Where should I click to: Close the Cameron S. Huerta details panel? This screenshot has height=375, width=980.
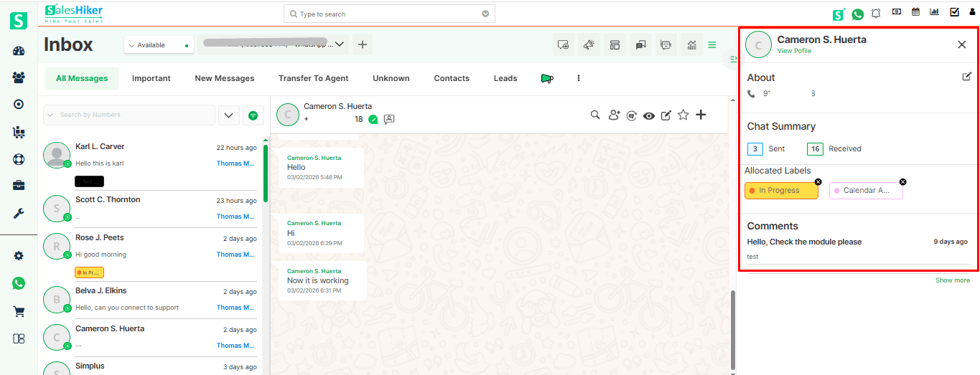[962, 44]
